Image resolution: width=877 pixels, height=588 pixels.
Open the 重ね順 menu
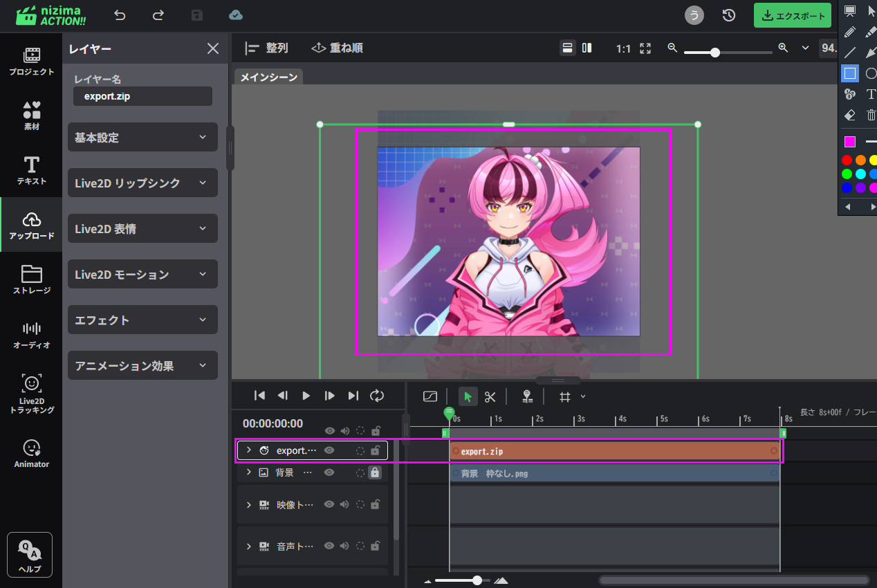pos(338,48)
